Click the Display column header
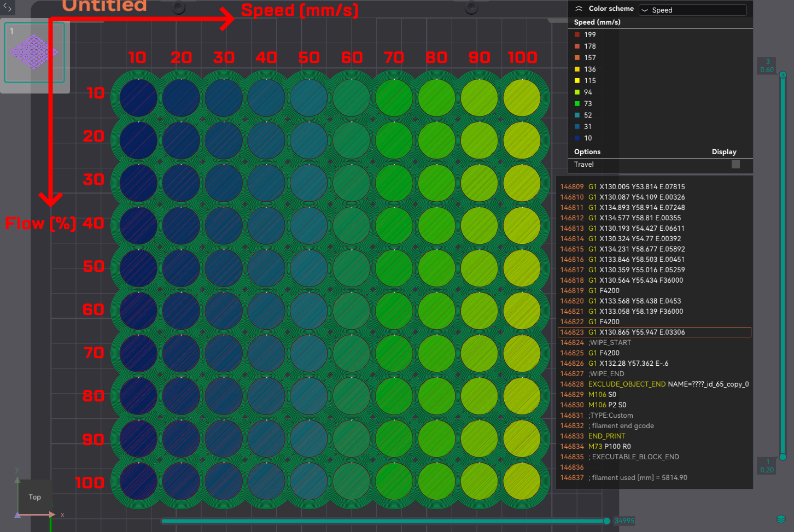Screen dimensions: 794x532 coord(724,152)
